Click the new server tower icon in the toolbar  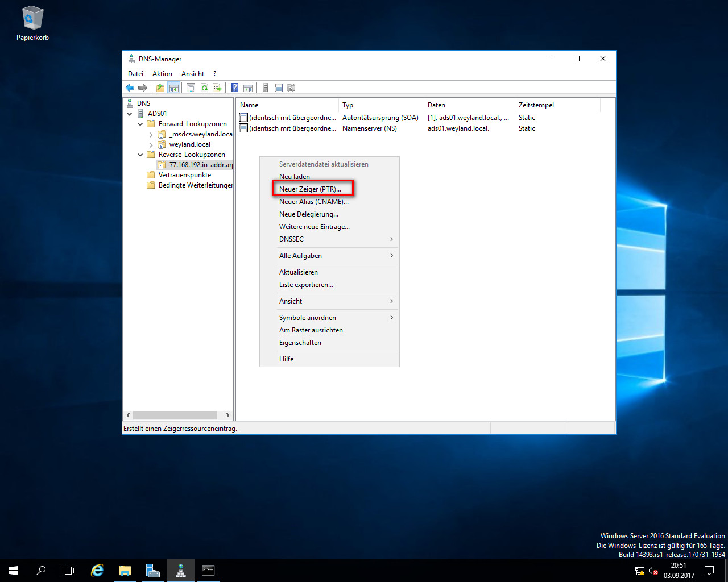[x=265, y=88]
